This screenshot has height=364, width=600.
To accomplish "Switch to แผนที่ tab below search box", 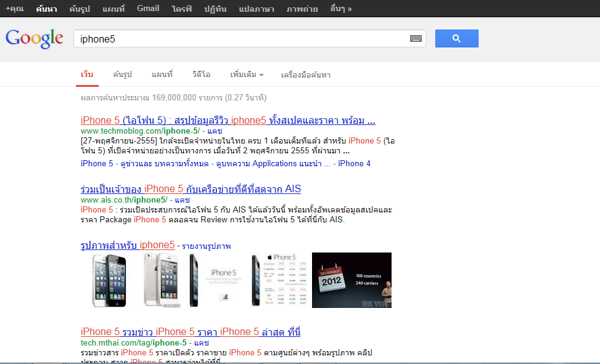I will pyautogui.click(x=162, y=74).
